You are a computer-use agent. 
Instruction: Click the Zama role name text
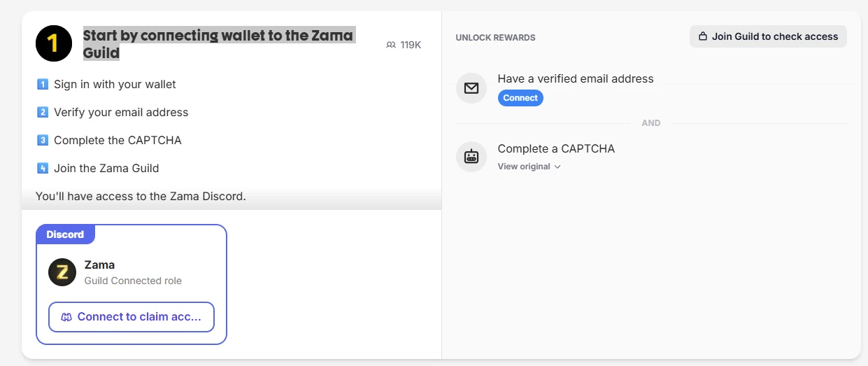(99, 265)
